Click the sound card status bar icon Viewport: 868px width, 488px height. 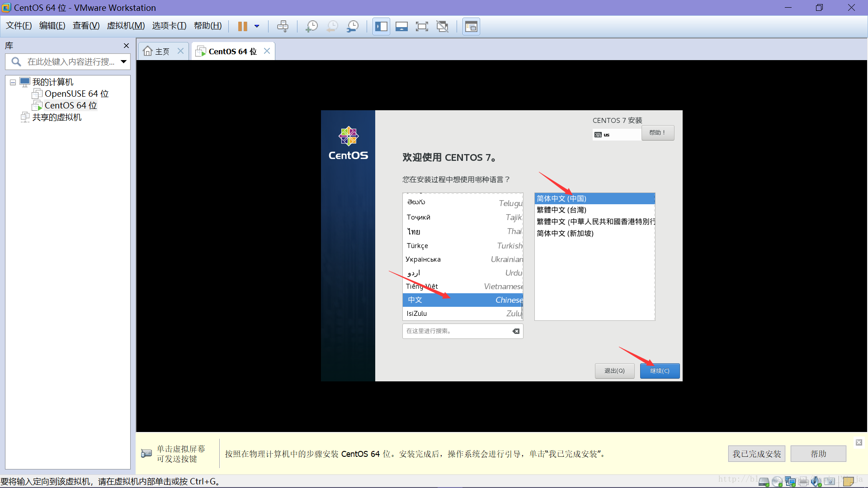click(x=816, y=482)
